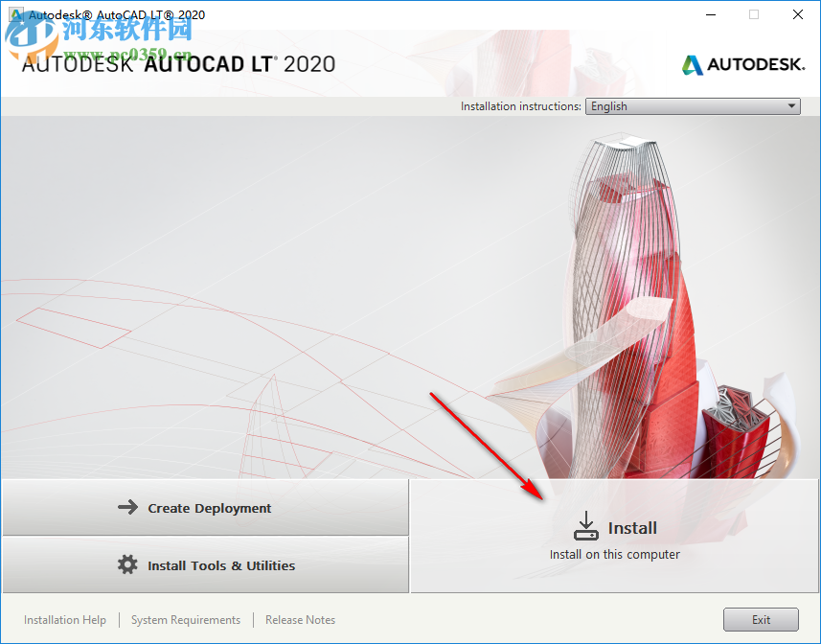Choose Install Tools & Utilities
This screenshot has height=644, width=821.
[x=204, y=565]
